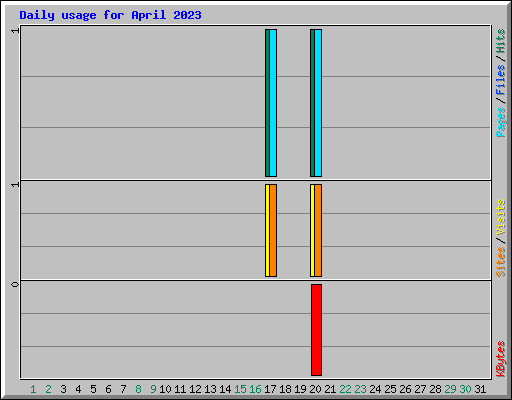Select day 17 on the x-axis

click(x=270, y=389)
